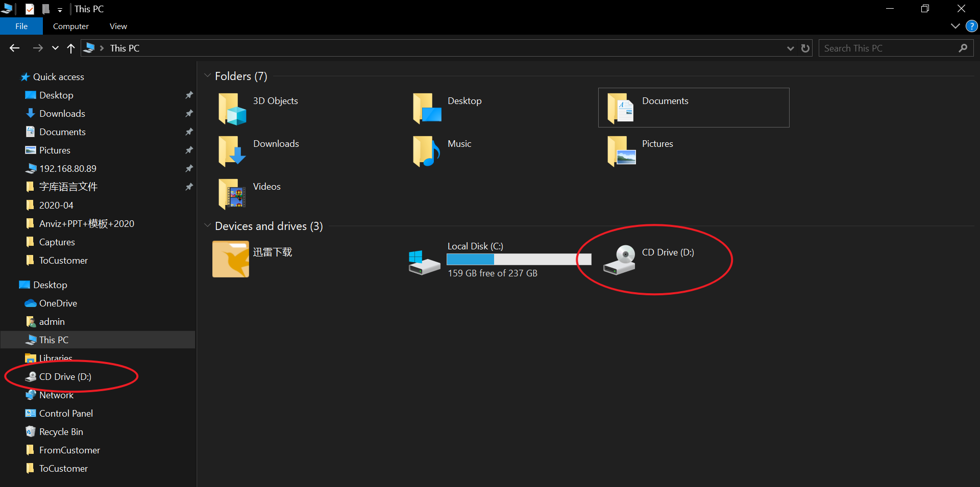Open the recent locations dropdown arrow
This screenshot has height=487, width=980.
click(x=55, y=48)
